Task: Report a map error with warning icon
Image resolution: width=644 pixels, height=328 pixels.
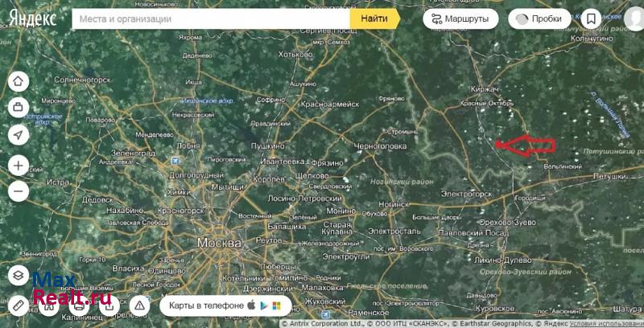Action: point(138,305)
